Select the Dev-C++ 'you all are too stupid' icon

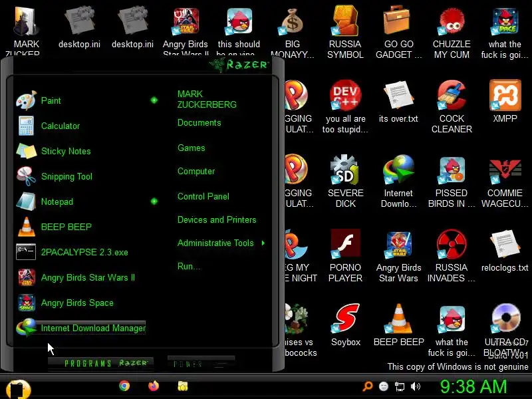tap(345, 107)
